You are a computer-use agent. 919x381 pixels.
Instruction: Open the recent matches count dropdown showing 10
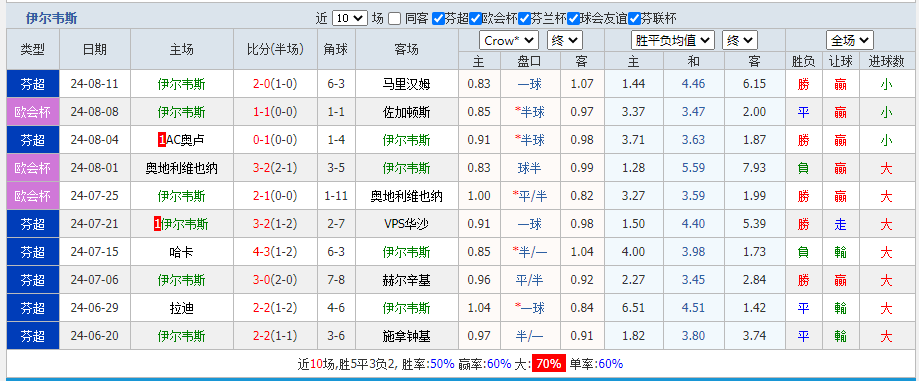point(350,19)
